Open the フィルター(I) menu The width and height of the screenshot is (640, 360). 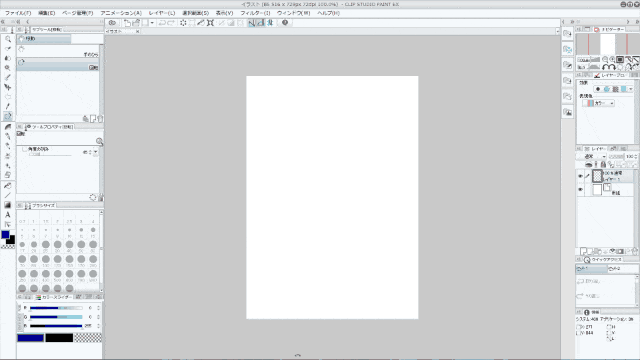255,13
